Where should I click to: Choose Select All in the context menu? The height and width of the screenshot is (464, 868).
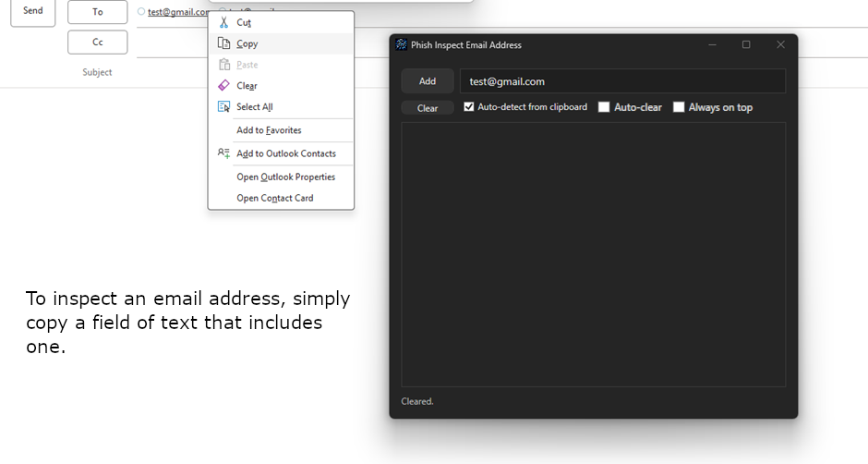tap(282, 106)
